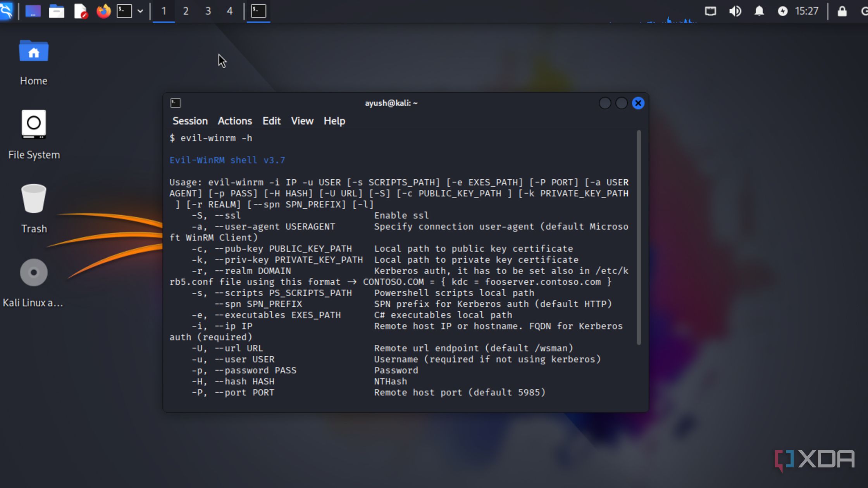Open the View menu in the terminal
Viewport: 868px width, 488px height.
(x=302, y=121)
